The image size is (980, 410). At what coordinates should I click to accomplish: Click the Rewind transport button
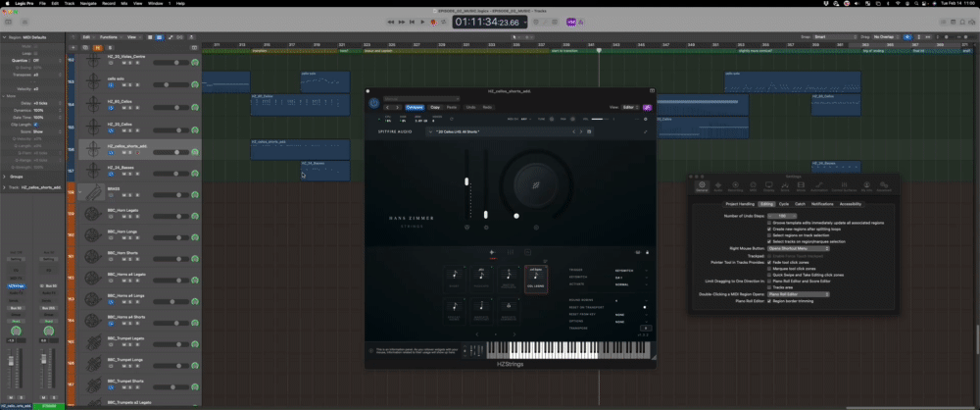(391, 22)
